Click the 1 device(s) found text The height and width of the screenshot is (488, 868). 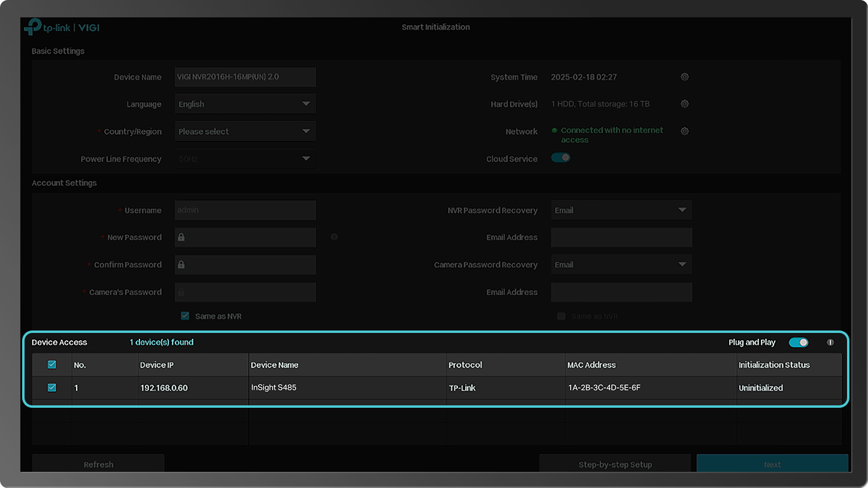162,342
